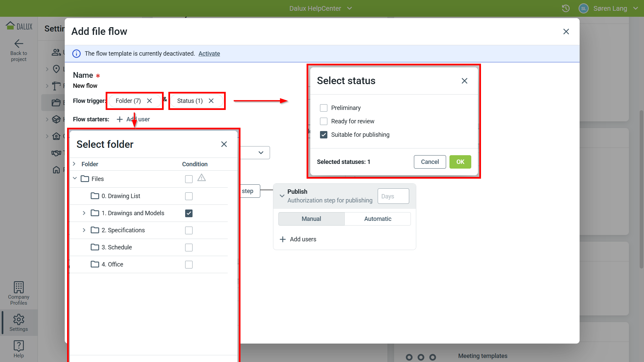
Task: Collapse the Files folder tree
Action: tap(75, 178)
